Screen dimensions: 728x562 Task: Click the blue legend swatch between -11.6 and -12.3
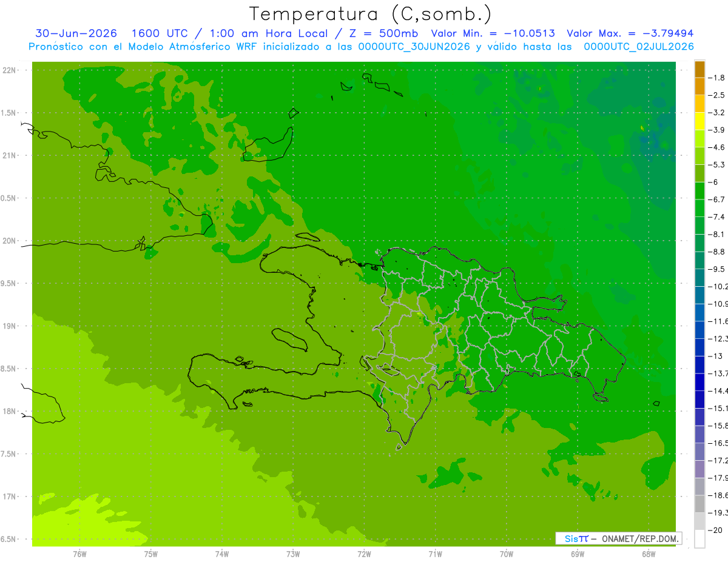pyautogui.click(x=699, y=330)
